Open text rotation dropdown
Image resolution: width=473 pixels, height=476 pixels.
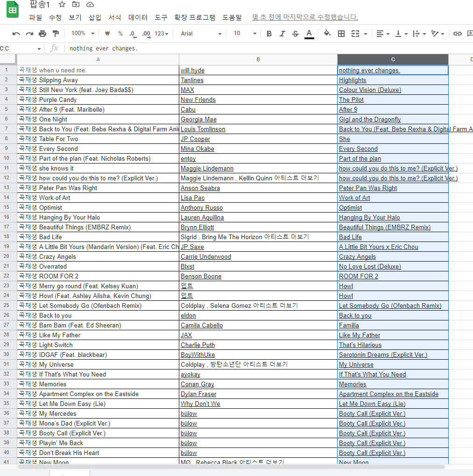pos(438,34)
